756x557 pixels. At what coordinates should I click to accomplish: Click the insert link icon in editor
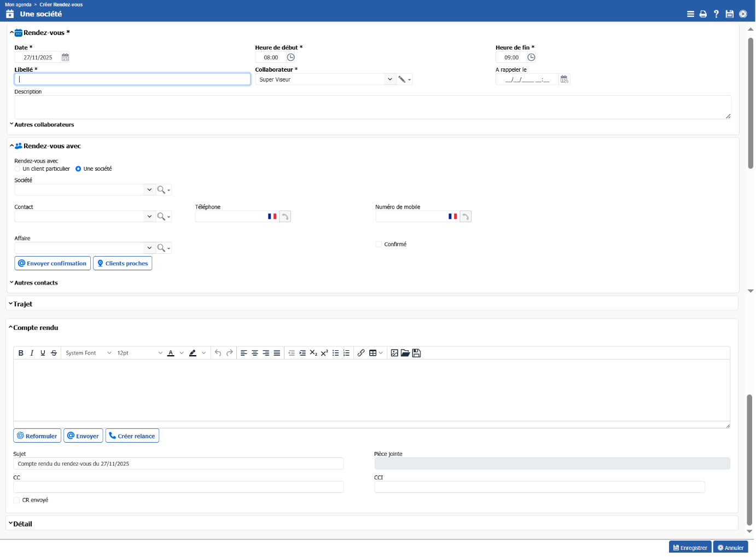pos(361,353)
